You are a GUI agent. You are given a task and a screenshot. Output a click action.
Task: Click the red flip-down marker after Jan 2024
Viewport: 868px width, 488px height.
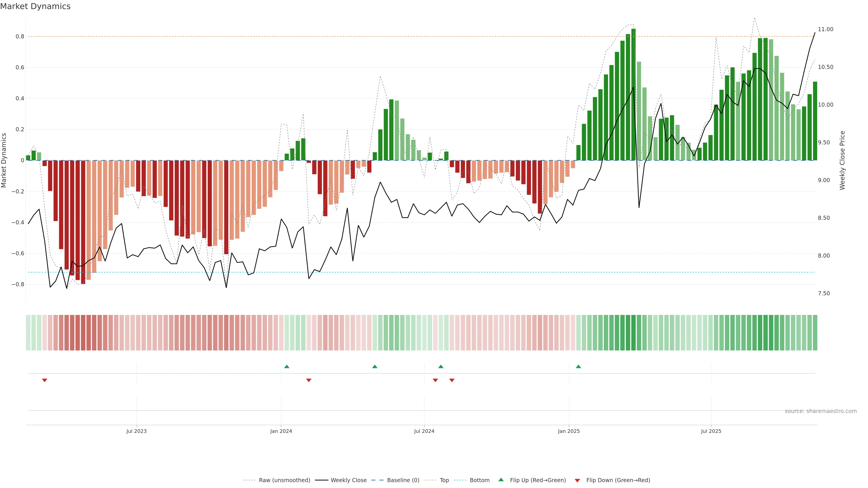coord(309,380)
